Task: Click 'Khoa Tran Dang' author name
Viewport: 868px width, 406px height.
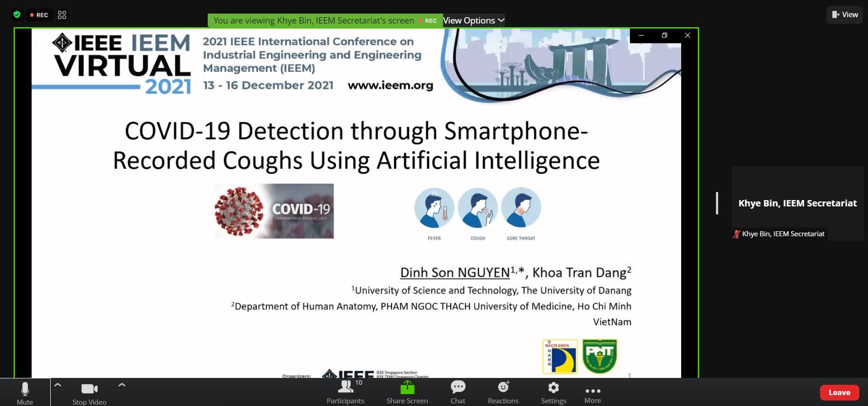Action: (579, 272)
